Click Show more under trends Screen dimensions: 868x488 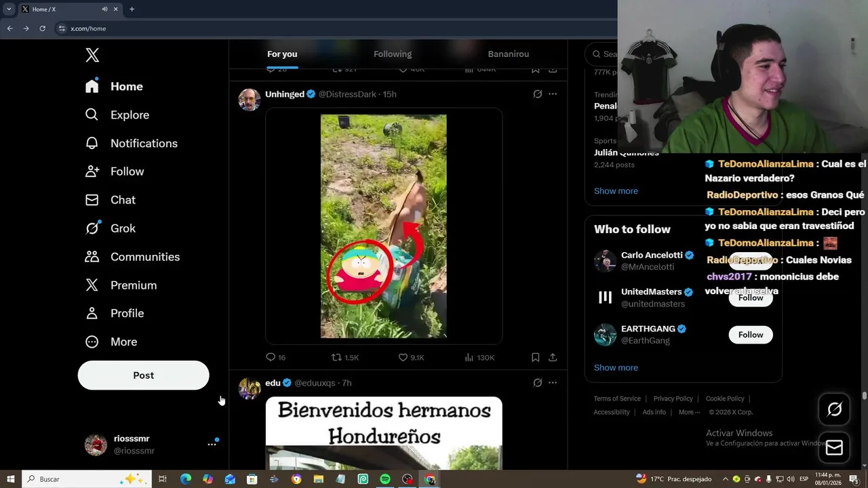pyautogui.click(x=616, y=191)
